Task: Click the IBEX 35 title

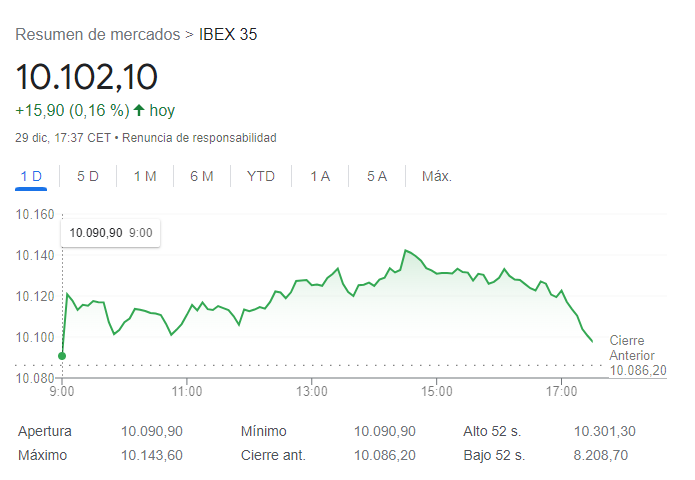Action: click(x=228, y=35)
